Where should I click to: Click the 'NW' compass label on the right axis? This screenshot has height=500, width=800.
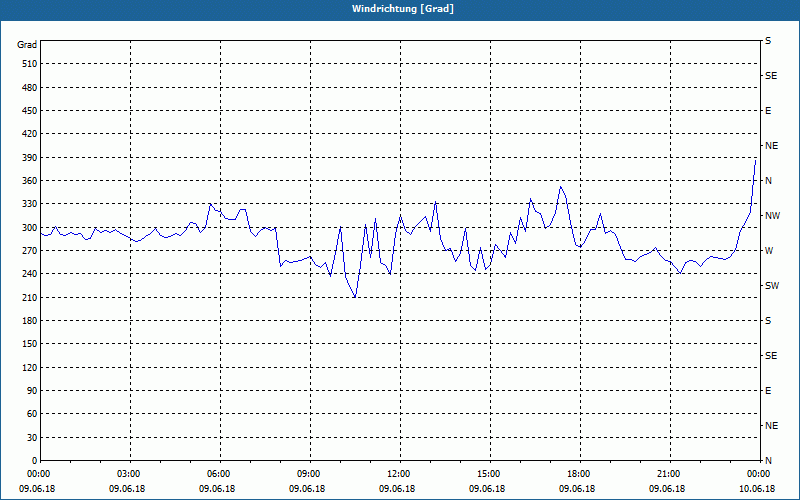tap(772, 216)
